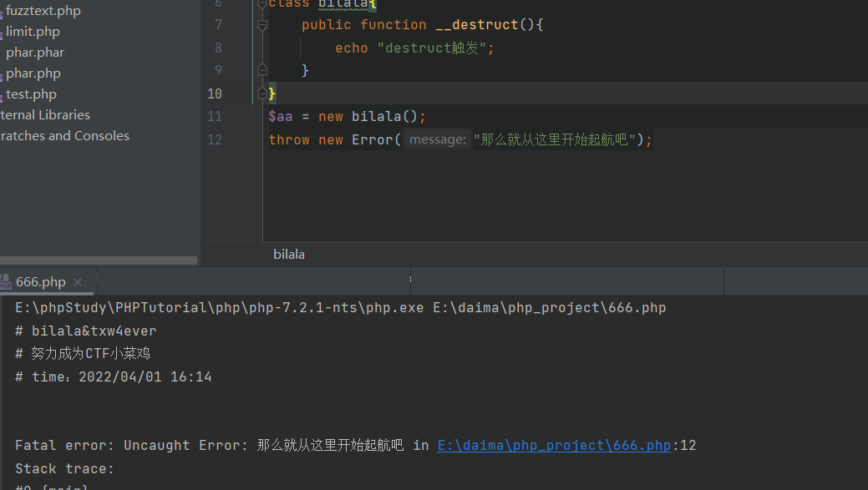Click '# bilala&txw4ever' console line
The image size is (868, 490).
(x=86, y=331)
